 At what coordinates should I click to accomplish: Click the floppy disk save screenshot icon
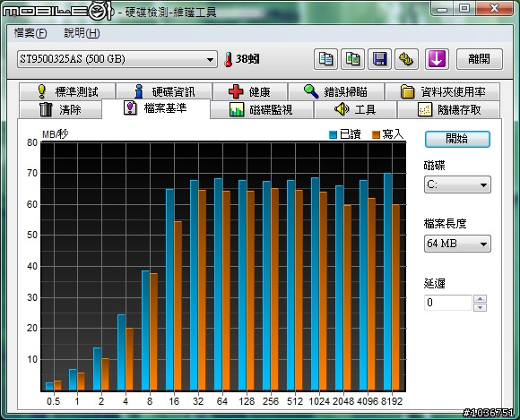(380, 59)
